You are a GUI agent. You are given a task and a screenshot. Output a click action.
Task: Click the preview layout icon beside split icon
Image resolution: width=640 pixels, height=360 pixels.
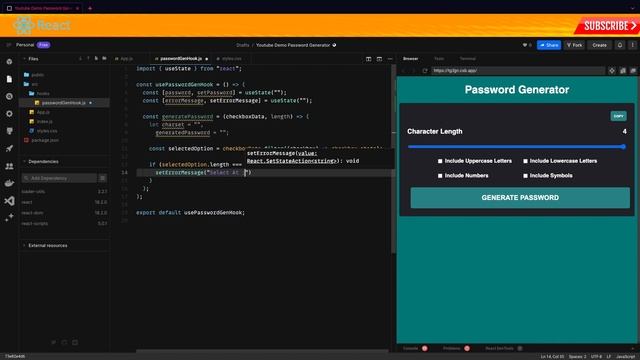coord(379,59)
